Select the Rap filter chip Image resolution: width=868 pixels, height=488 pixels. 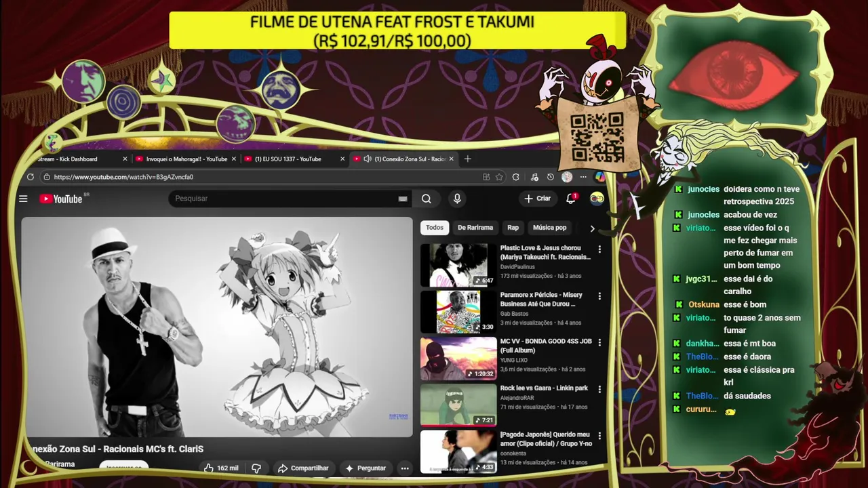pyautogui.click(x=513, y=228)
